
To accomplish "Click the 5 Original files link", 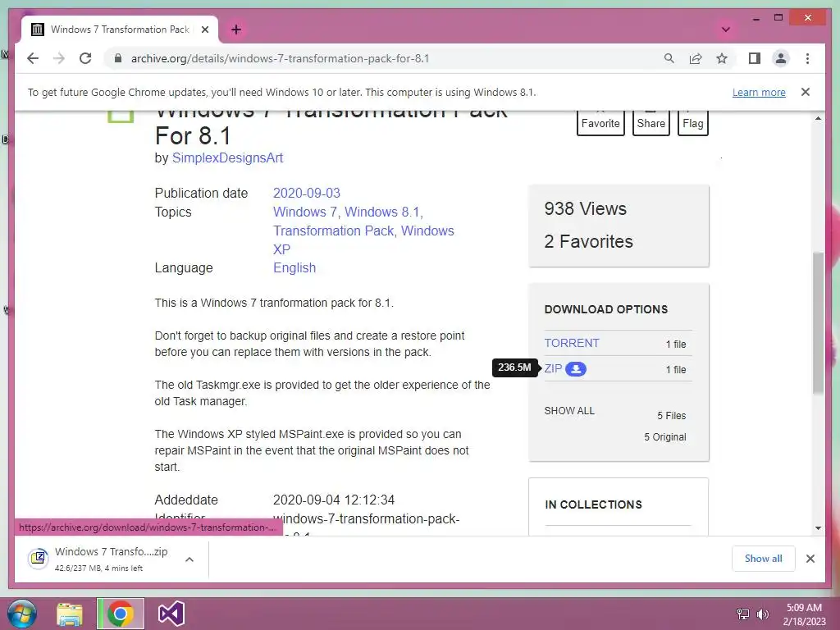I will tap(664, 437).
